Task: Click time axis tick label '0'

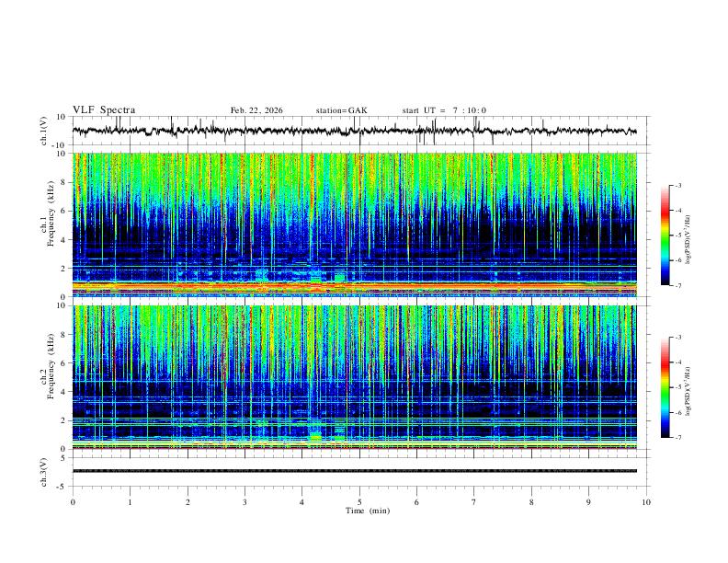Action: (73, 502)
